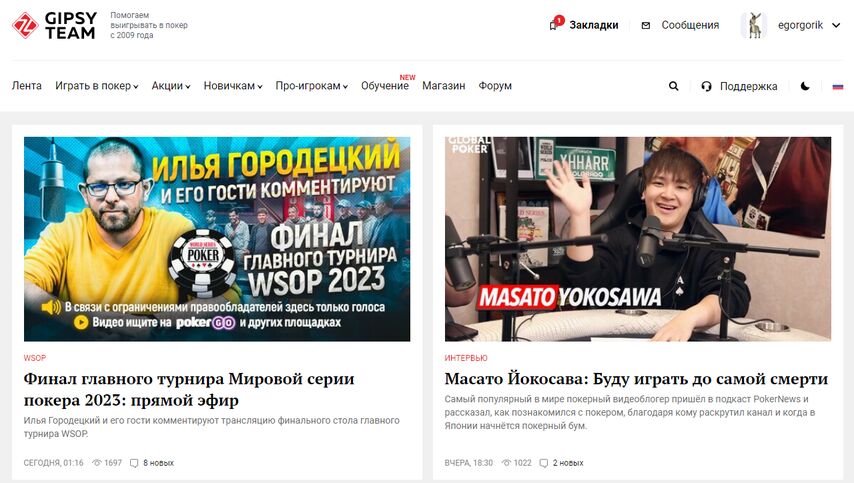854x483 pixels.
Task: Open messages via the envelope icon
Action: point(645,25)
